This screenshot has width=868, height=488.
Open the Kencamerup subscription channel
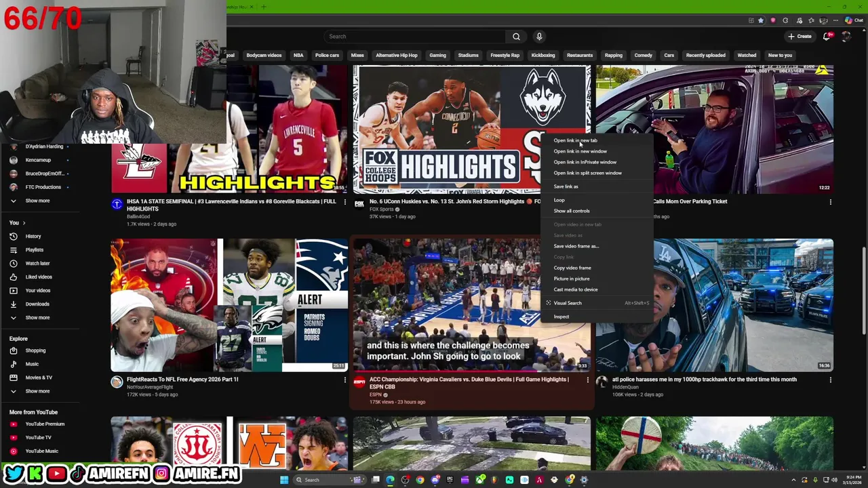pos(38,160)
